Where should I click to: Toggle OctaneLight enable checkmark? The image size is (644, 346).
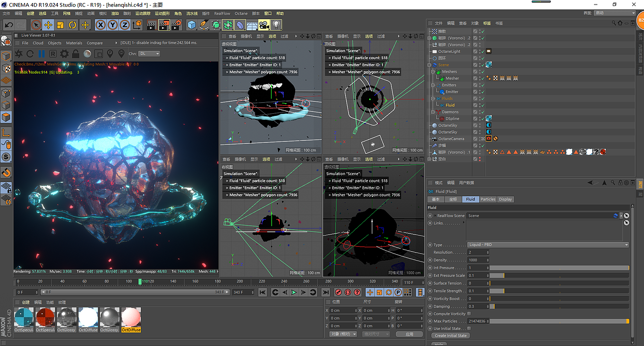[x=482, y=51]
